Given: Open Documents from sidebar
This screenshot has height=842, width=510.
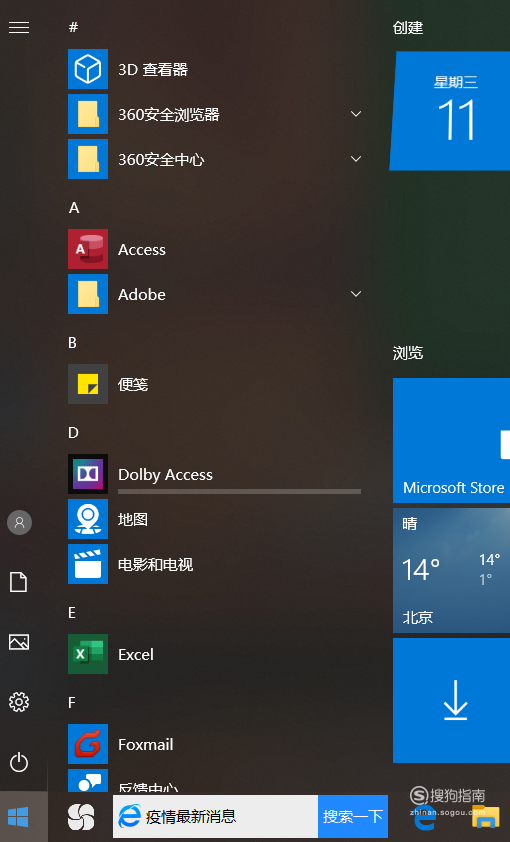Looking at the screenshot, I should (x=19, y=582).
